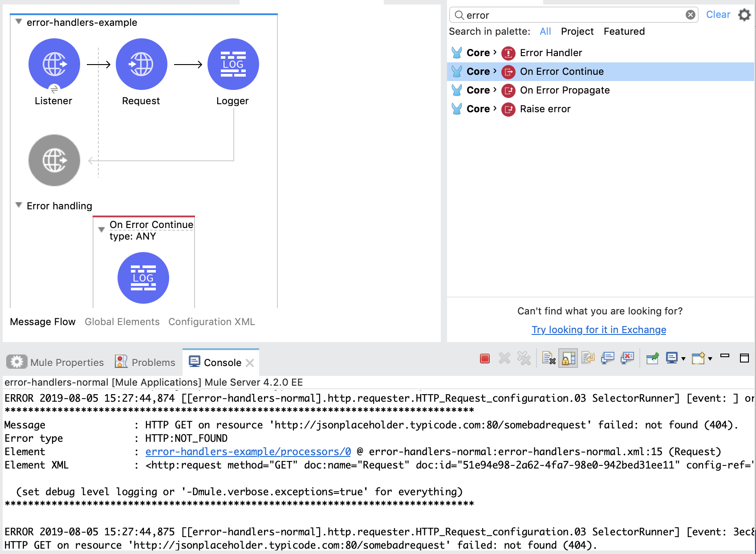
Task: Switch to the Configuration XML tab
Action: [x=211, y=322]
